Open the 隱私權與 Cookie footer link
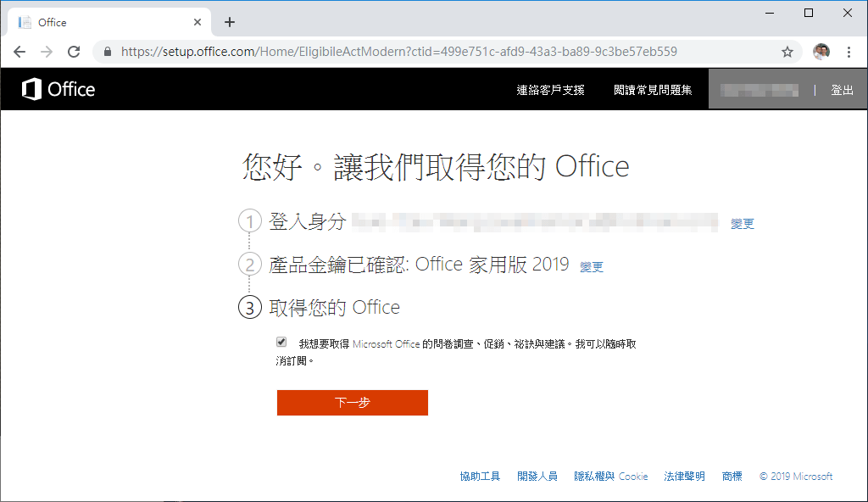 (x=611, y=476)
